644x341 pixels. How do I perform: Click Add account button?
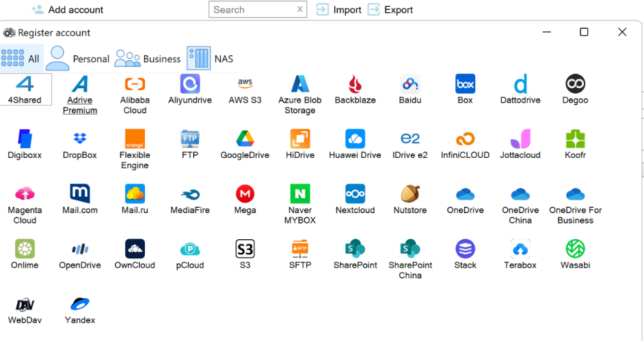point(68,10)
